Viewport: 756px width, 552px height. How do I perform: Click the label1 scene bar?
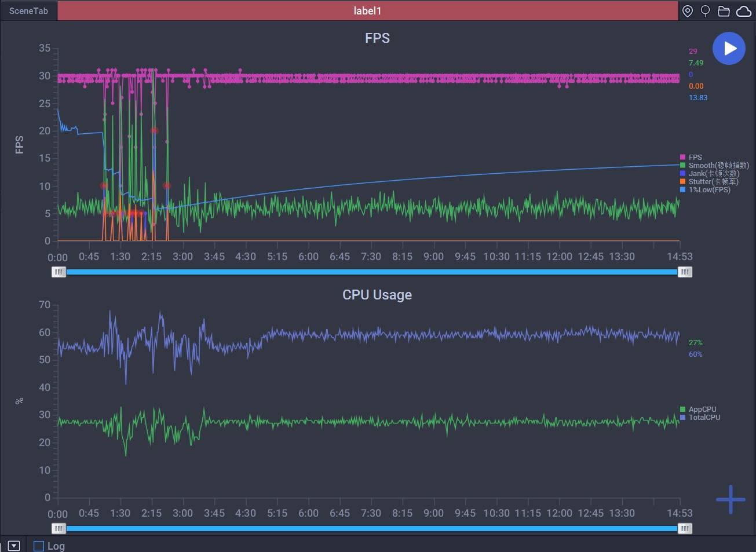(x=367, y=11)
